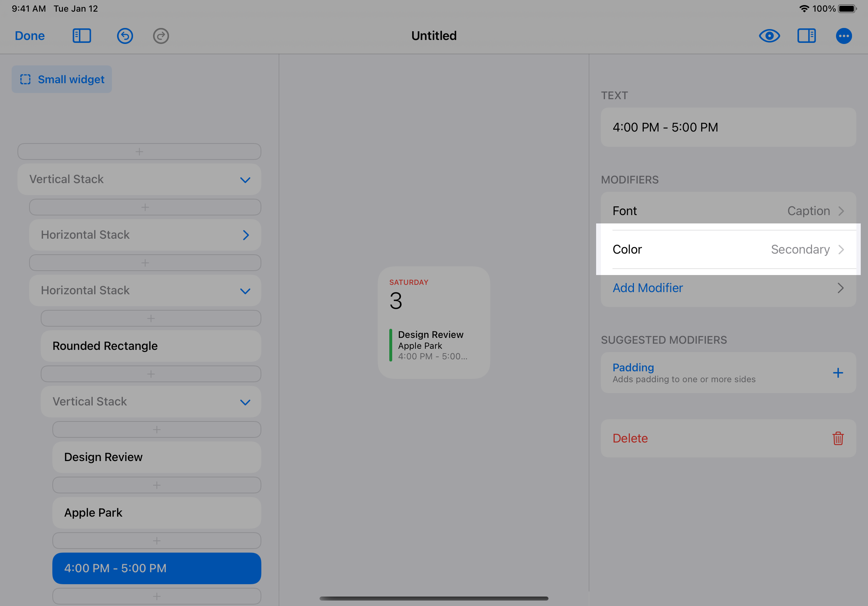This screenshot has width=868, height=606.
Task: Toggle the right inspector panel icon
Action: point(806,36)
